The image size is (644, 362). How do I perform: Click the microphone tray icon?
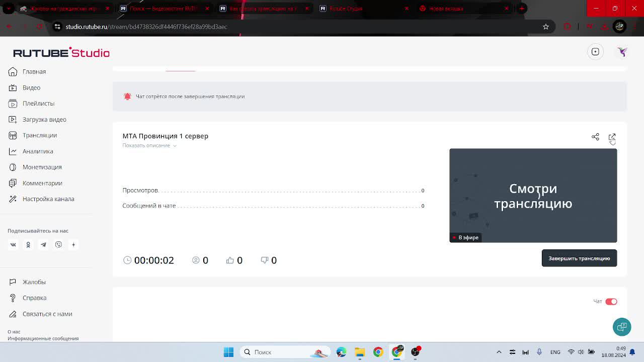[x=539, y=352]
